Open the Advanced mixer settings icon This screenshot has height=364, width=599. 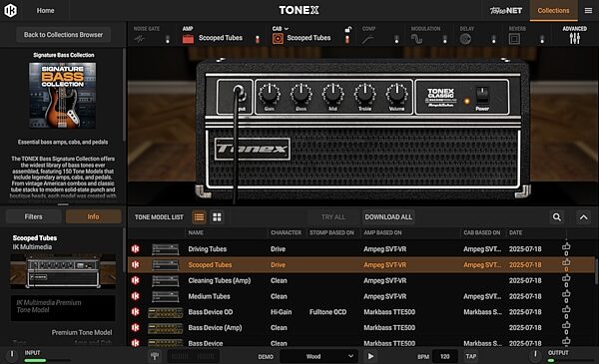[575, 38]
